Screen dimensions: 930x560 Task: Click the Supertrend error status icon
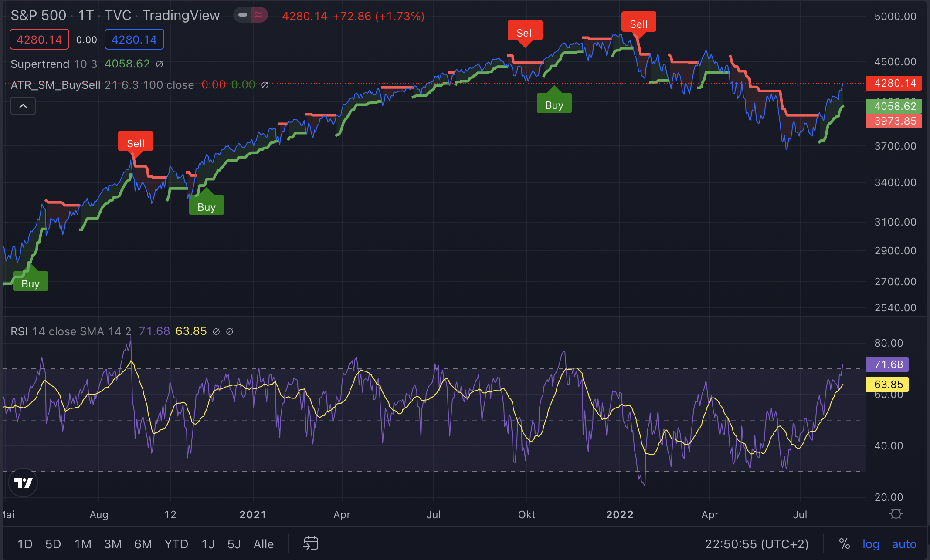click(x=160, y=64)
